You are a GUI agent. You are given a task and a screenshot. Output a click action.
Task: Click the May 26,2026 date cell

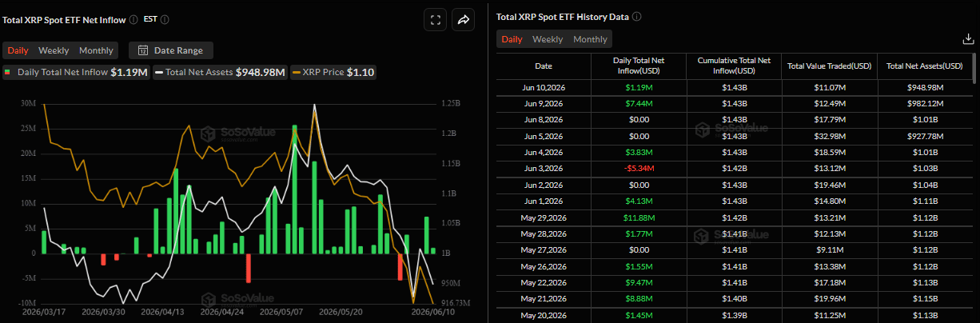tap(544, 266)
